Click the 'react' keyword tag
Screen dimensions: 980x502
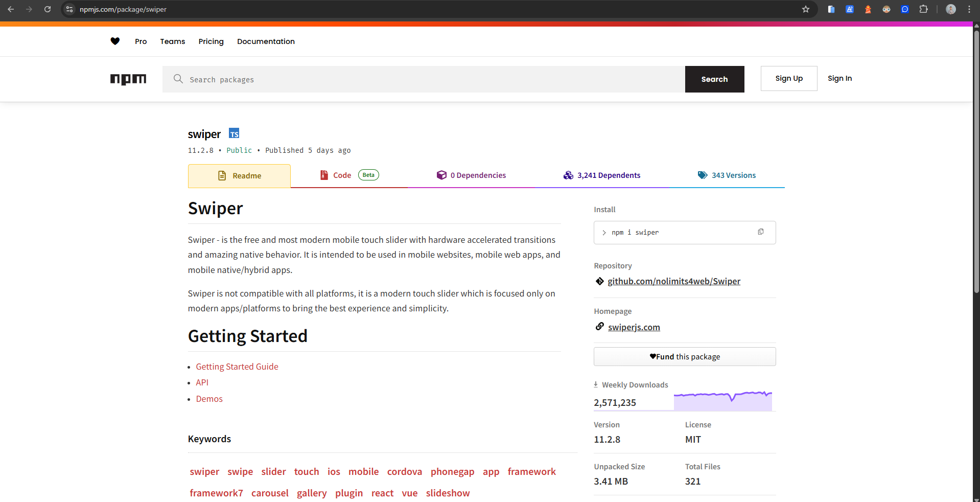[x=382, y=493]
